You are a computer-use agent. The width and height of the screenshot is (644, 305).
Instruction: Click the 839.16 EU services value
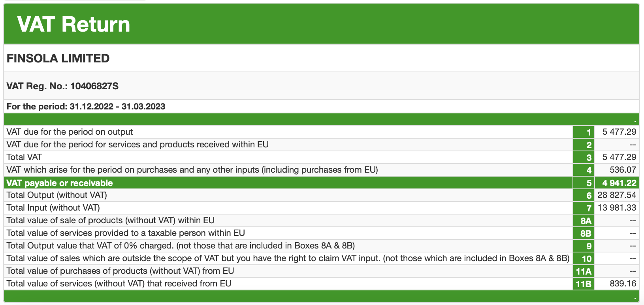[623, 284]
